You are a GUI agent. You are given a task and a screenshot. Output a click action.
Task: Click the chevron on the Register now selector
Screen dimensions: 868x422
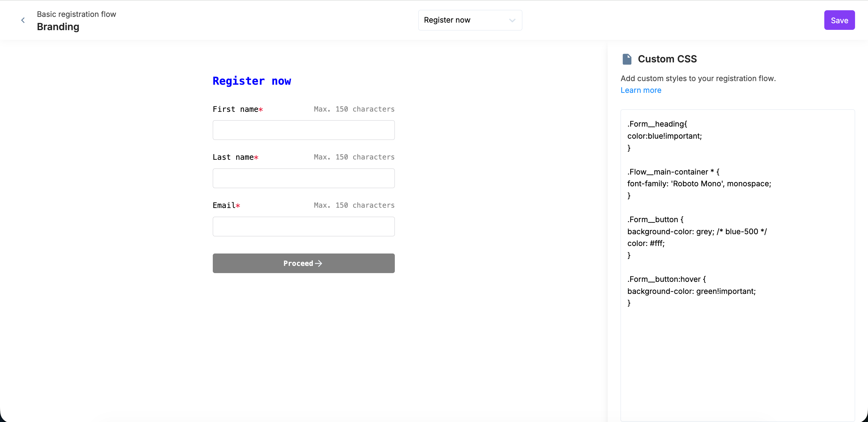512,20
